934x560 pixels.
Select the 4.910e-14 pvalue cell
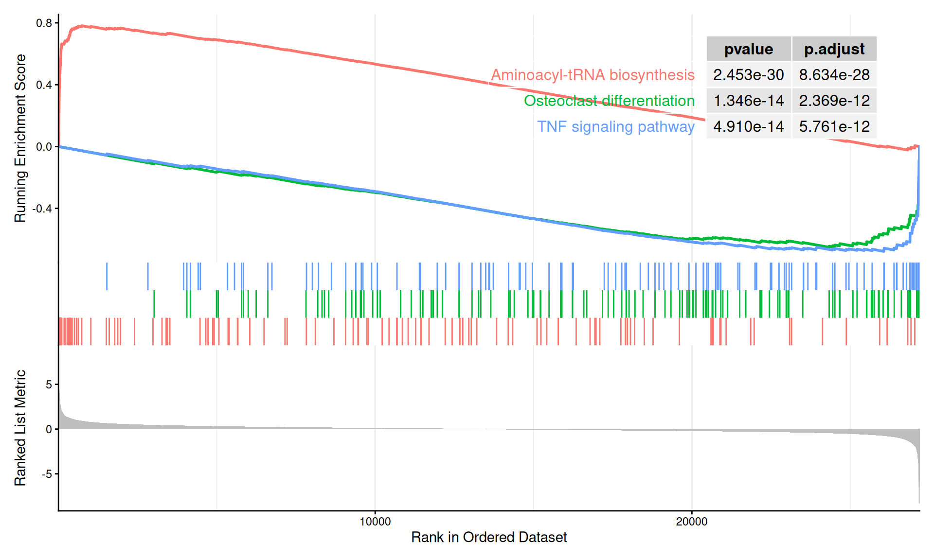click(748, 126)
